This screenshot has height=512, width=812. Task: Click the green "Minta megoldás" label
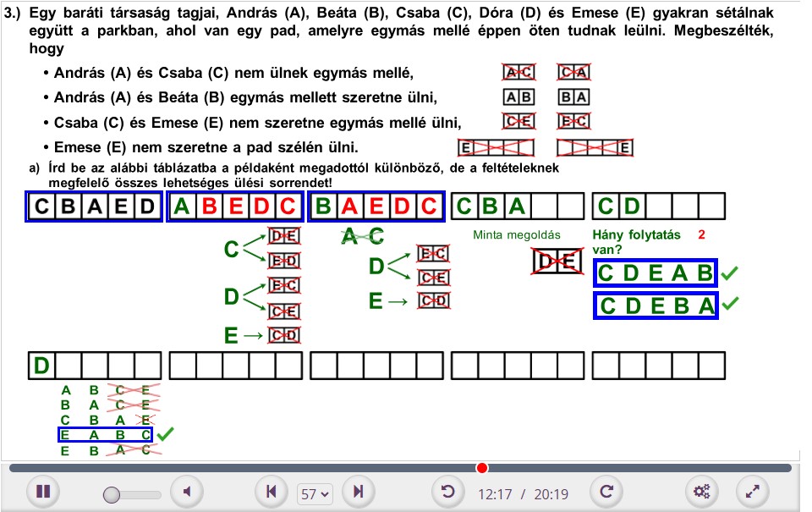point(510,235)
